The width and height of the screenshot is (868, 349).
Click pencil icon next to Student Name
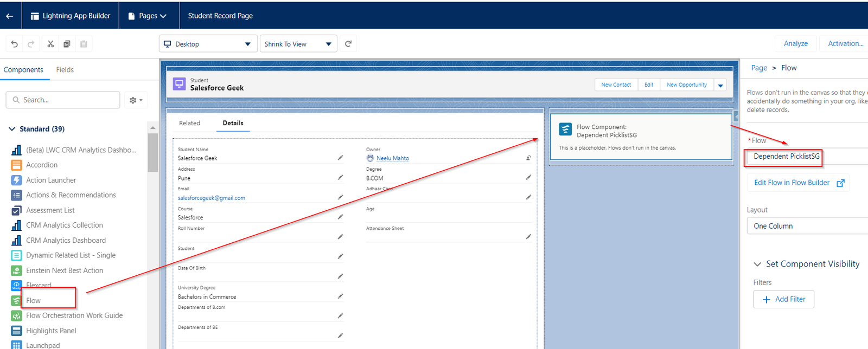coord(340,158)
